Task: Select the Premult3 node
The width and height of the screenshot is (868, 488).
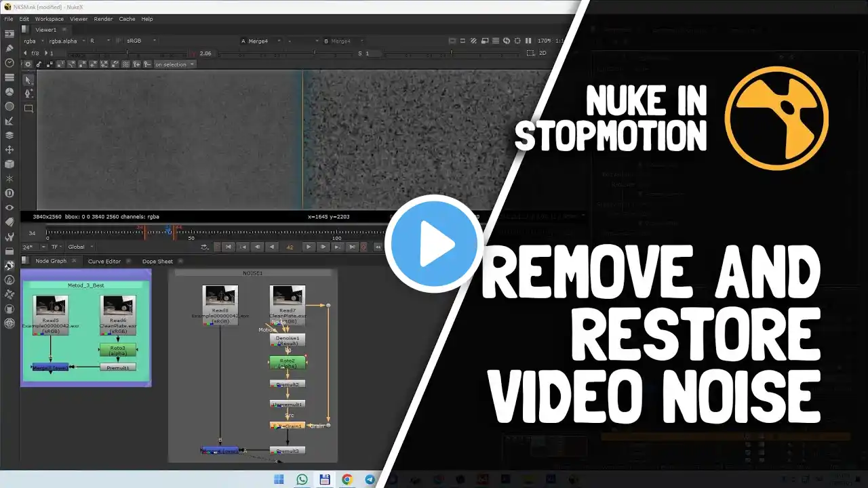Action: coord(288,450)
